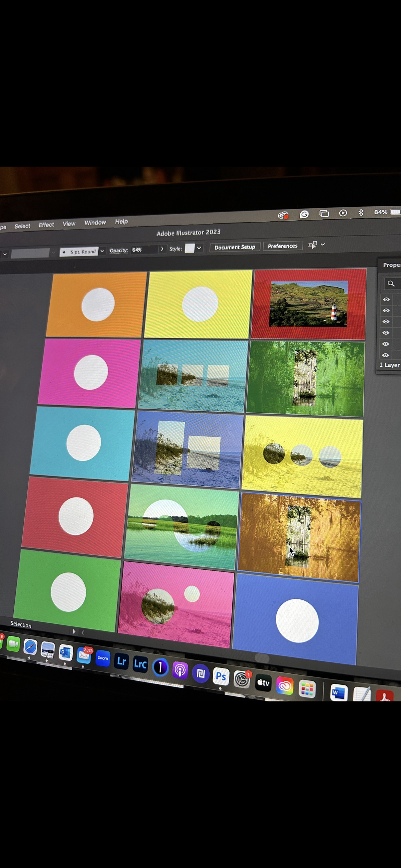Select the magenta artboard with white circle
401x868 pixels.
90,373
